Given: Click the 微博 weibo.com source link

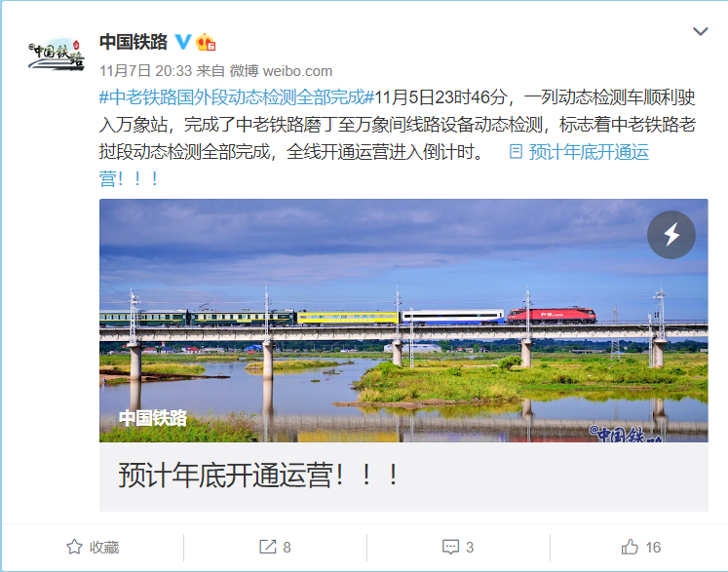Looking at the screenshot, I should pyautogui.click(x=281, y=71).
